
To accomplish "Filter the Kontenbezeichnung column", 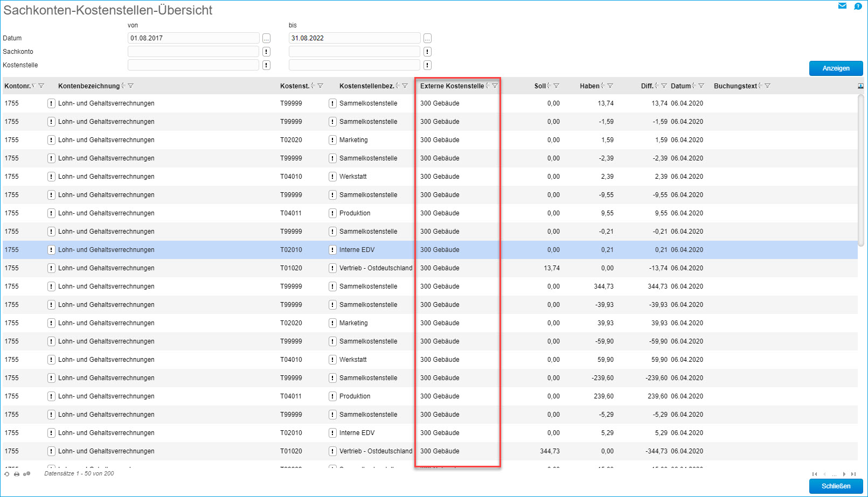I will (x=130, y=86).
